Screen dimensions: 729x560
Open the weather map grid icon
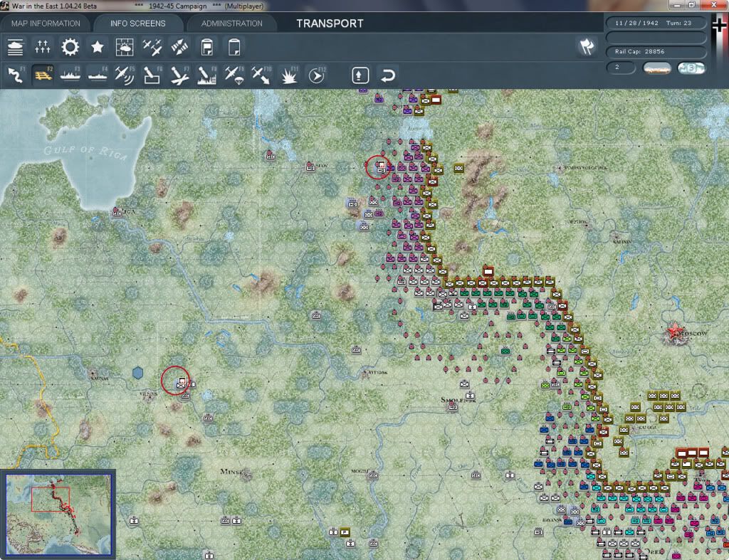125,48
